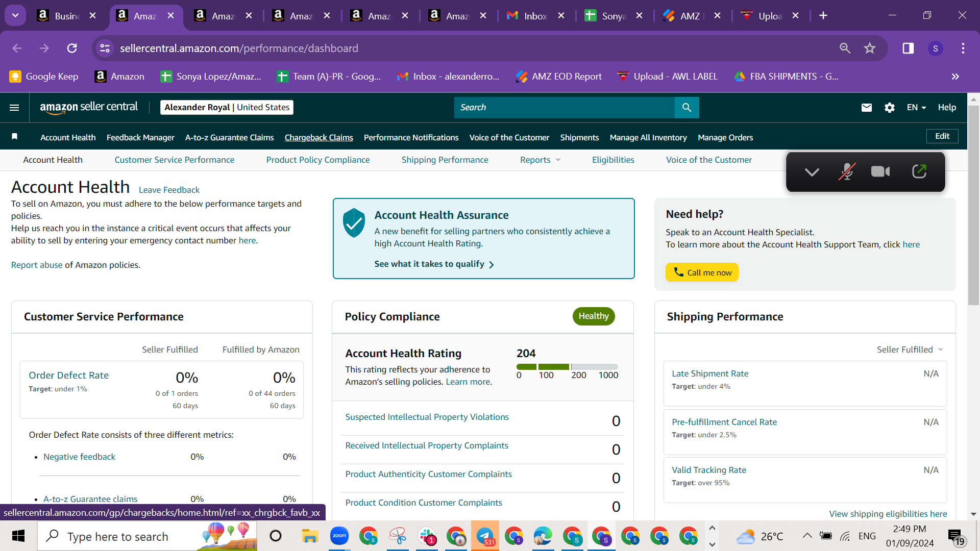
Task: Open the Alexander Royal United States account switcher
Action: [x=227, y=108]
